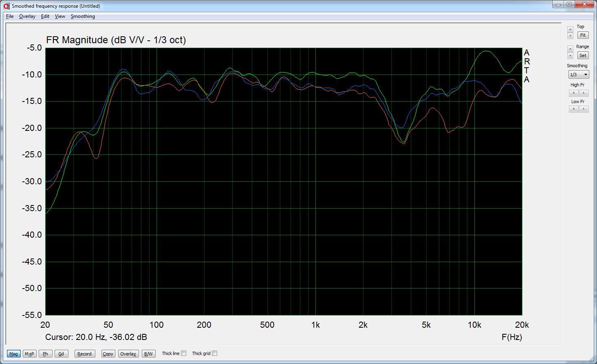Click the 1k frequency axis label

click(315, 325)
